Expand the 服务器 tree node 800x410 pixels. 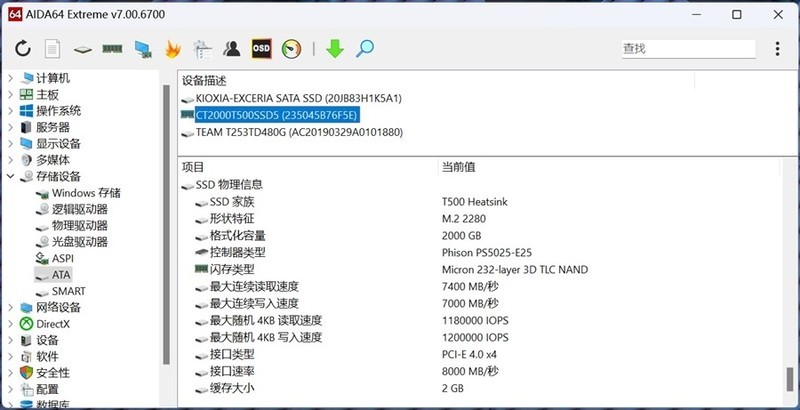pos(11,127)
